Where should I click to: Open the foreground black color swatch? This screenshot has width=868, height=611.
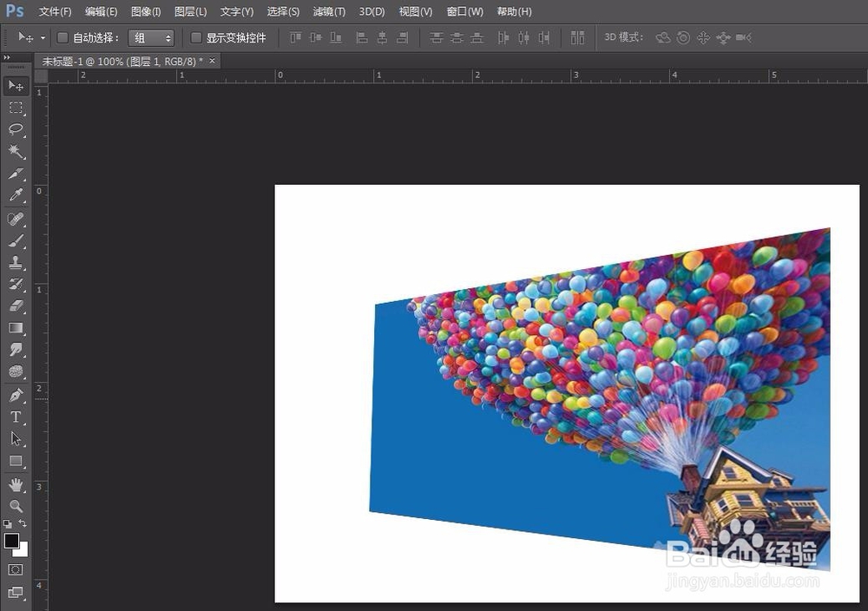click(11, 540)
